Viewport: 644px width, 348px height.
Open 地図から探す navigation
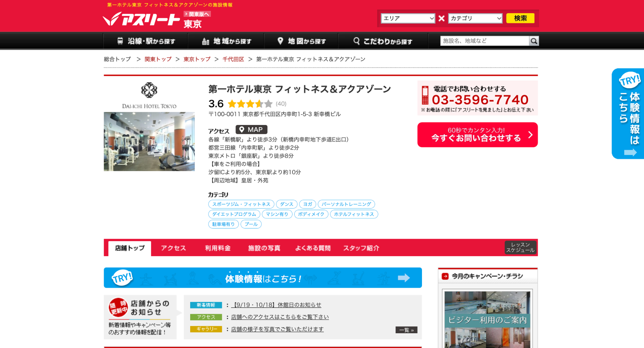click(x=301, y=41)
